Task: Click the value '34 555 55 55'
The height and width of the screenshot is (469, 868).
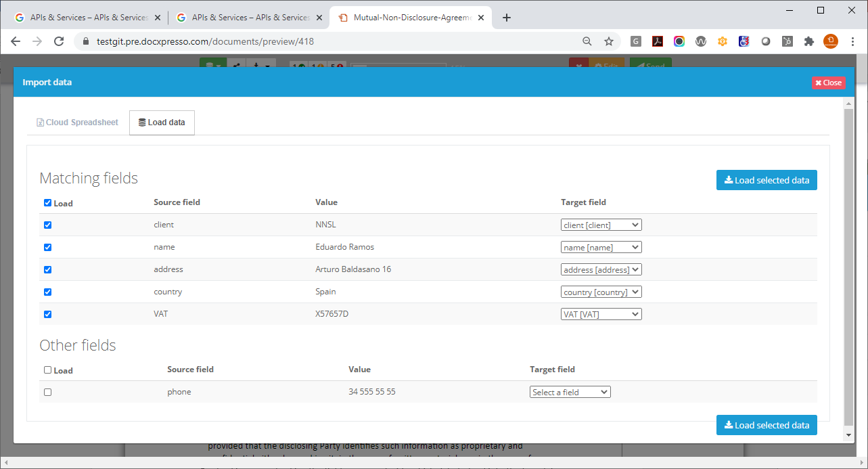Action: coord(372,392)
